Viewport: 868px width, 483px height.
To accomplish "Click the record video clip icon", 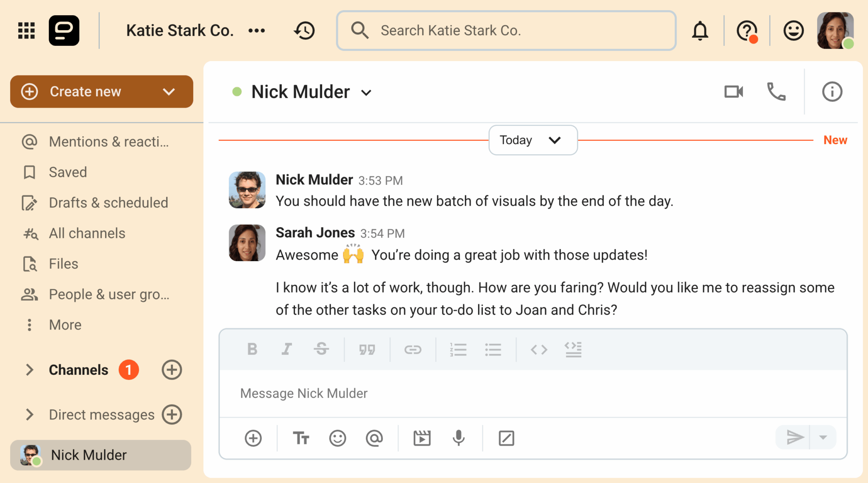I will [x=422, y=438].
